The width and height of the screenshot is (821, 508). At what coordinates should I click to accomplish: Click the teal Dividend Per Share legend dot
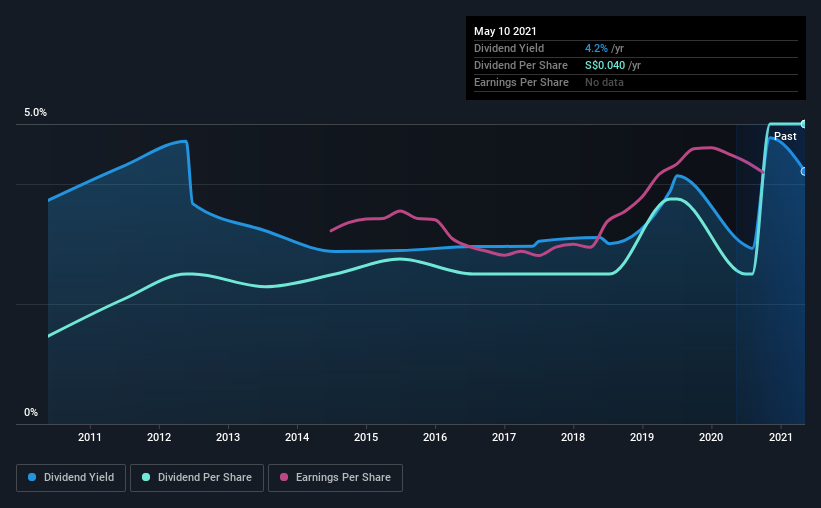(146, 477)
